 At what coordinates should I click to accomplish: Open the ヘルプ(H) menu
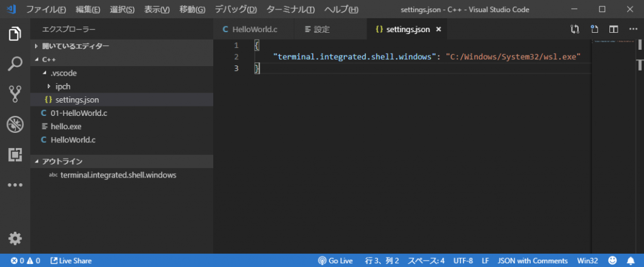[x=341, y=9]
